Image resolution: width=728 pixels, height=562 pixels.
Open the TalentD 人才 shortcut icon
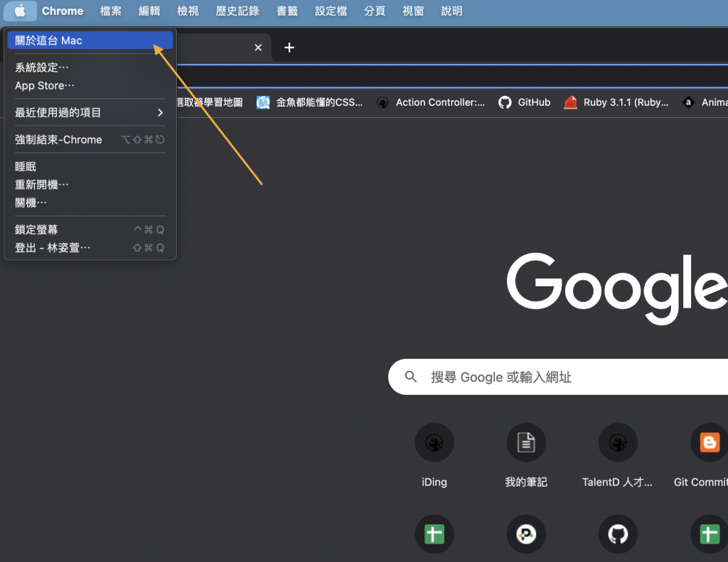[x=618, y=442]
